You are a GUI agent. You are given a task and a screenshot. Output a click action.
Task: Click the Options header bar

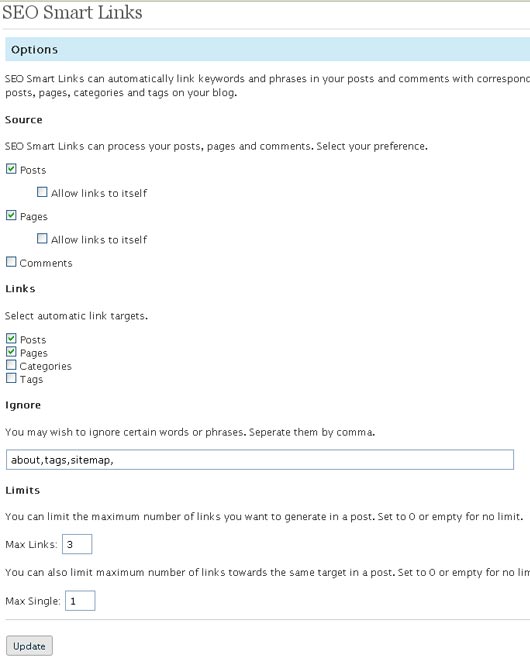coord(268,49)
